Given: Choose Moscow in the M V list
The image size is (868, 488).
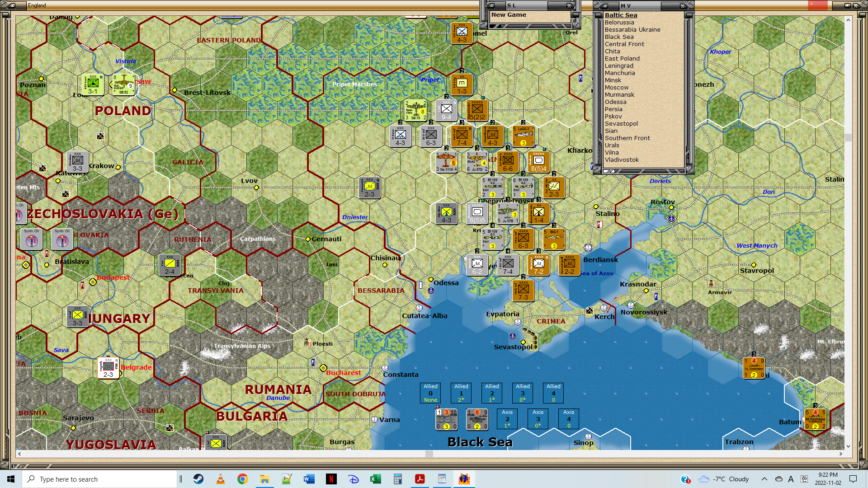Looking at the screenshot, I should (x=617, y=87).
